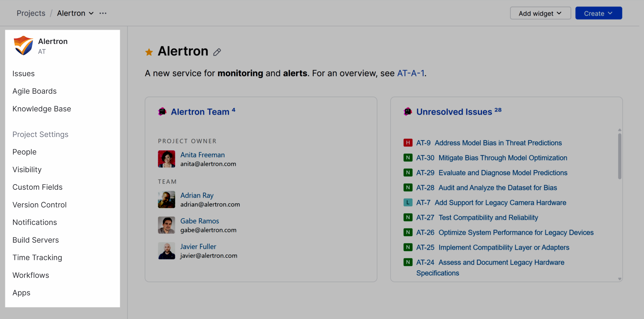Screen dimensions: 644x319
Task: Open the three-dots project actions menu
Action: click(103, 13)
